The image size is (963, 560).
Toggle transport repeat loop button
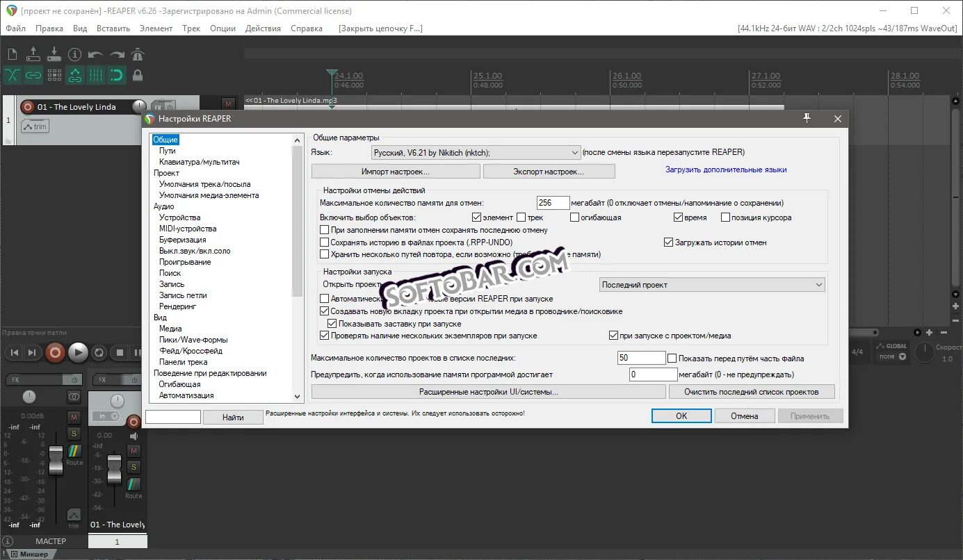pyautogui.click(x=99, y=353)
